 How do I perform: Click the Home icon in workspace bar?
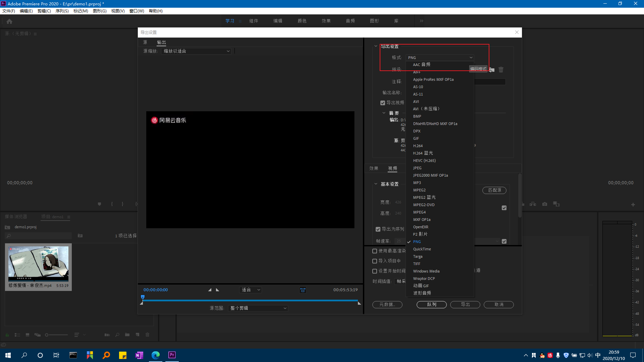tap(9, 21)
